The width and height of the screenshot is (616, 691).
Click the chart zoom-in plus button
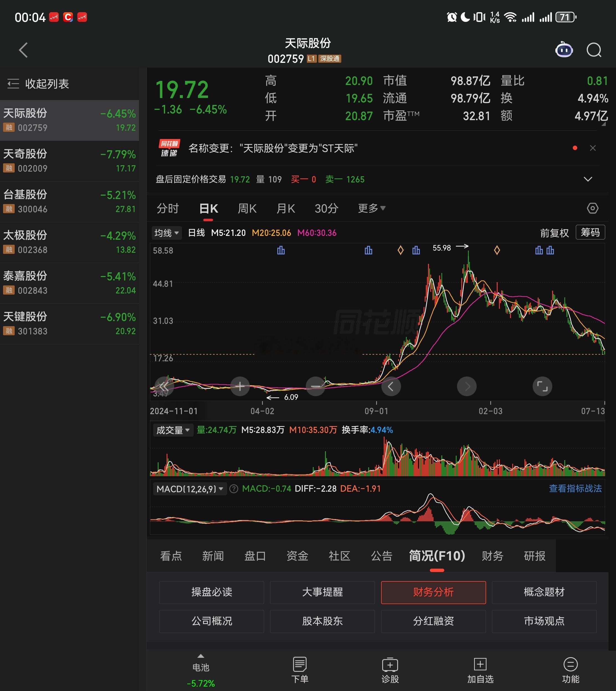(x=240, y=386)
